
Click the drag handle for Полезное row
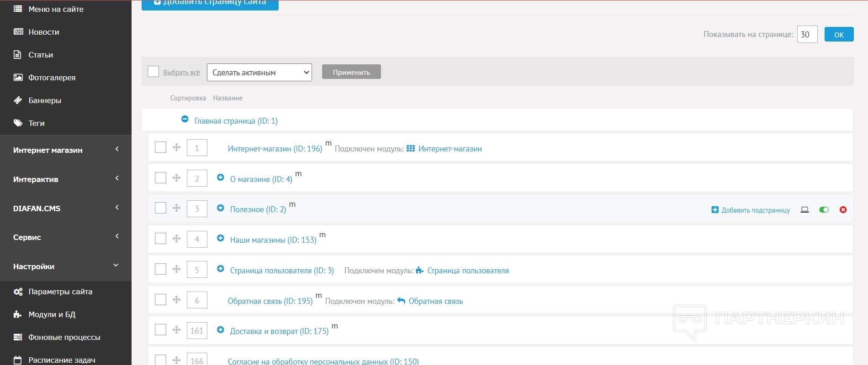point(176,208)
